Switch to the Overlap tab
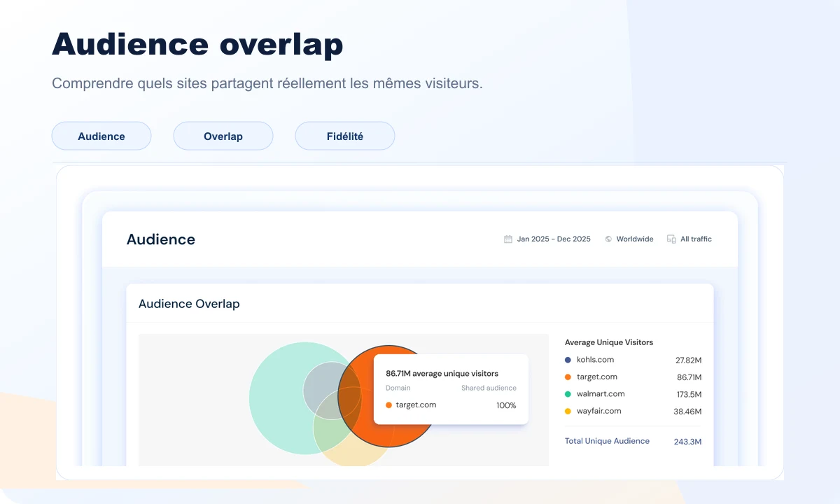 pos(223,136)
